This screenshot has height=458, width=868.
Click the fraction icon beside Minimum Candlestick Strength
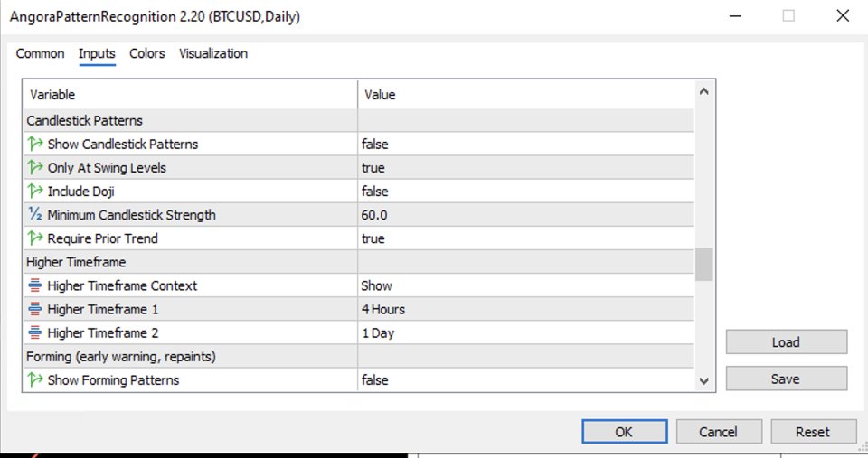click(x=35, y=215)
